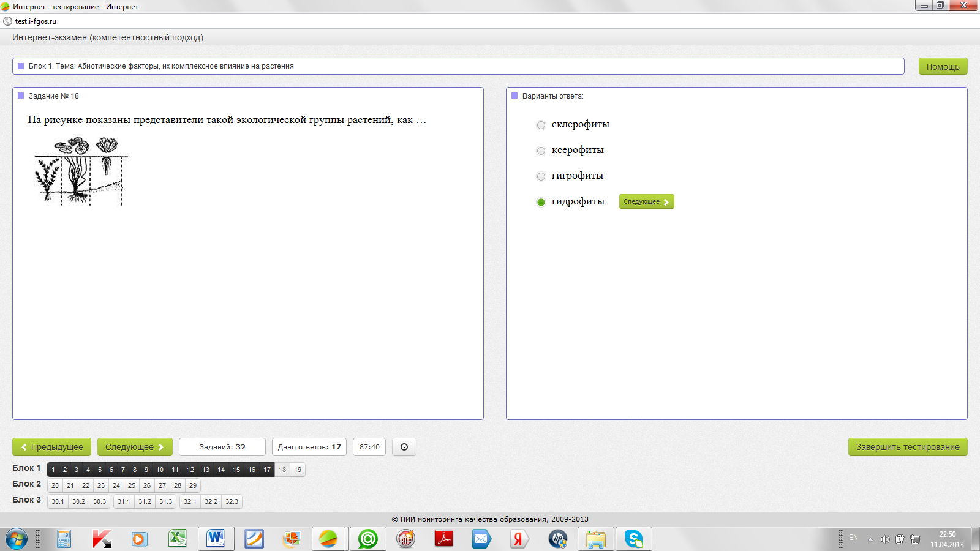
Task: Click question 13 in Блок 1
Action: (206, 470)
